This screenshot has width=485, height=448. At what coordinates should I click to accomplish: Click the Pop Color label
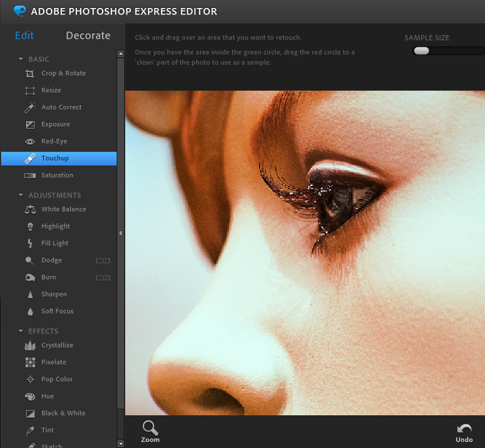point(57,379)
